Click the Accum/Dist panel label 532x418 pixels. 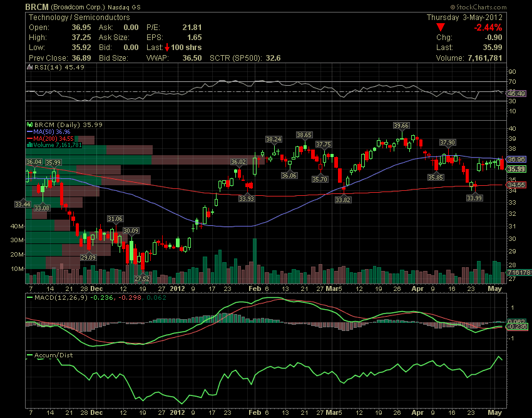coord(53,355)
